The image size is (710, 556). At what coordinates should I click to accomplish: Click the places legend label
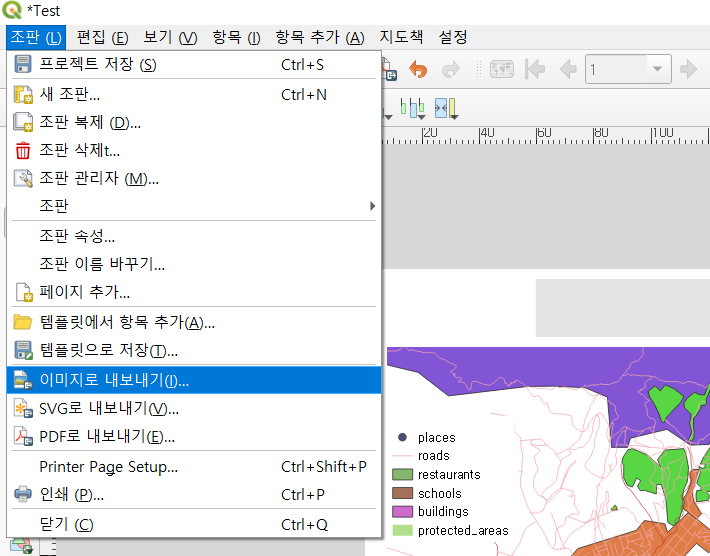point(437,437)
